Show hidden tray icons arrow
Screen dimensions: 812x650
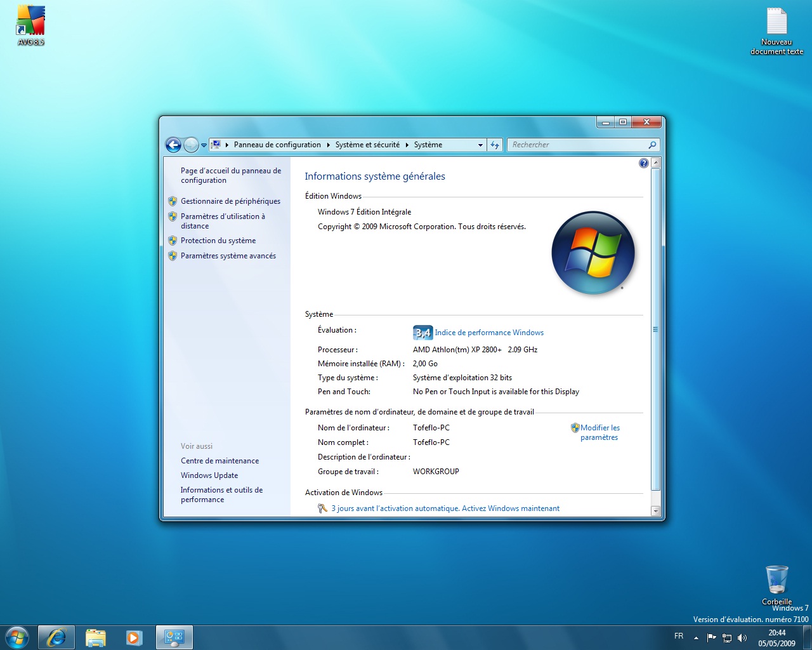tap(696, 638)
